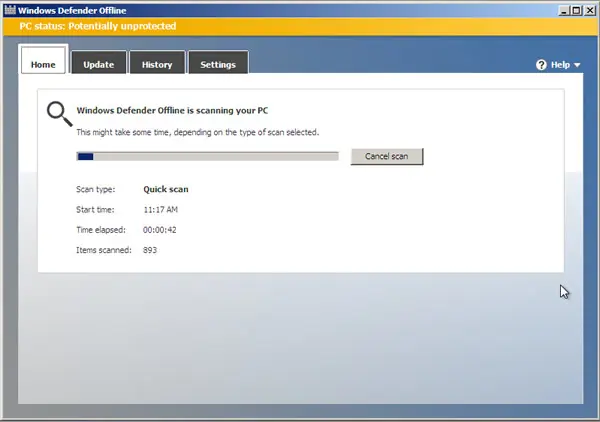600x422 pixels.
Task: Open the Update tab
Action: [x=99, y=62]
